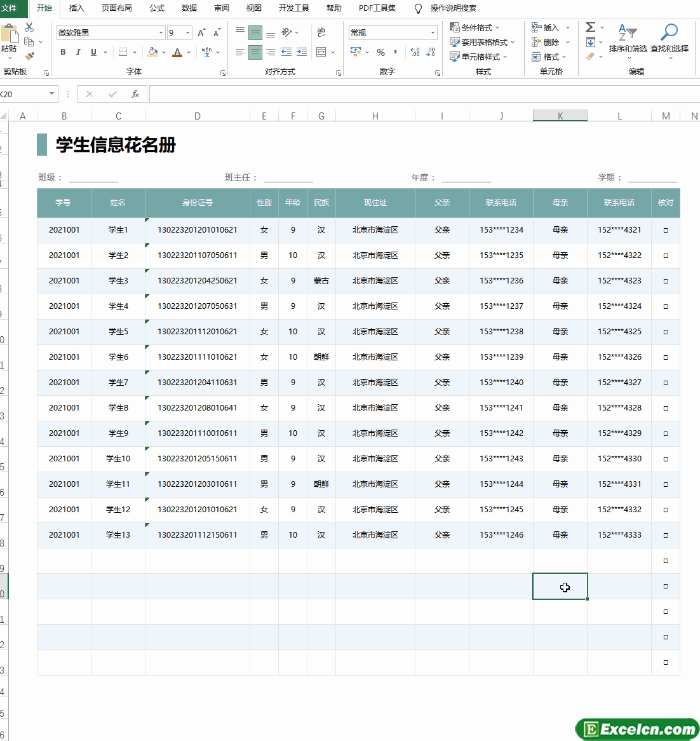The width and height of the screenshot is (700, 741).
Task: Switch to the Insert (插入) tab
Action: [x=76, y=8]
